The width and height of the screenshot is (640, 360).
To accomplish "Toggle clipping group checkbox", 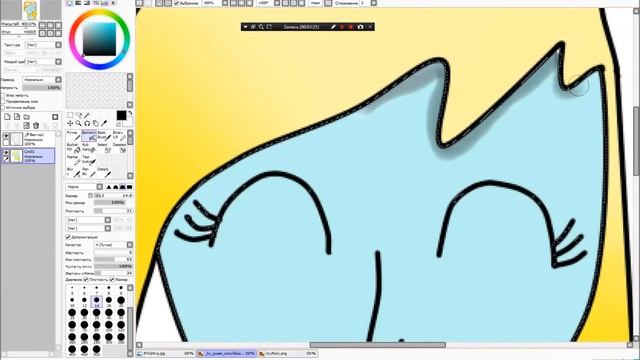I will pos(3,101).
